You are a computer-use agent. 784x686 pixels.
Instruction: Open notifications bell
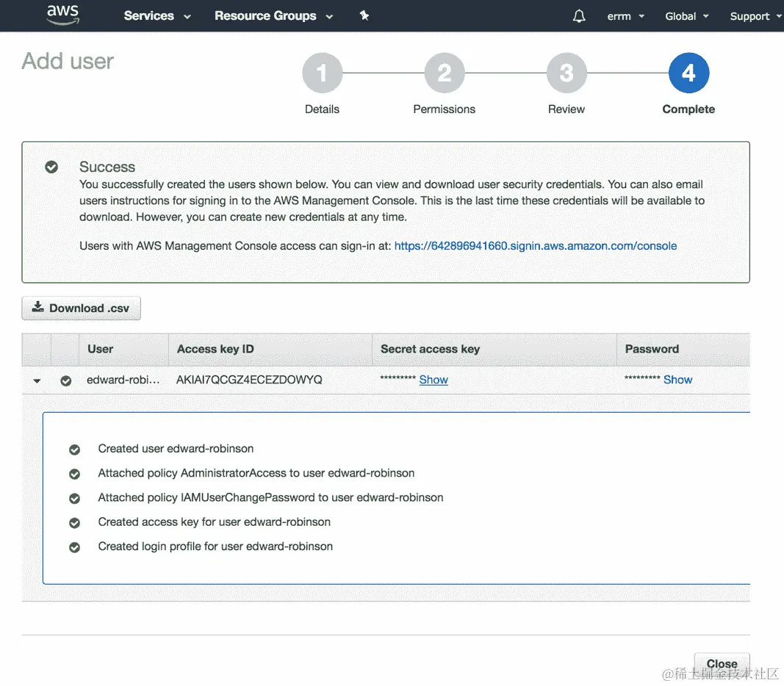[579, 16]
